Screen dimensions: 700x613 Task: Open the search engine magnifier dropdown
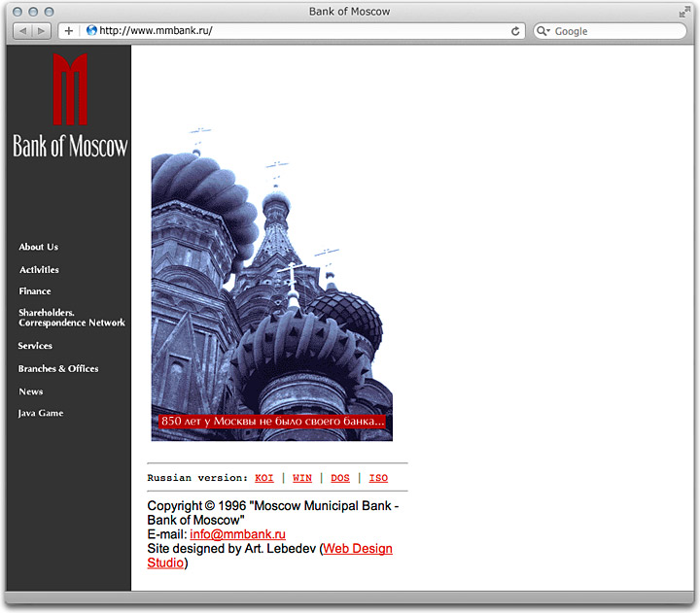pos(543,31)
